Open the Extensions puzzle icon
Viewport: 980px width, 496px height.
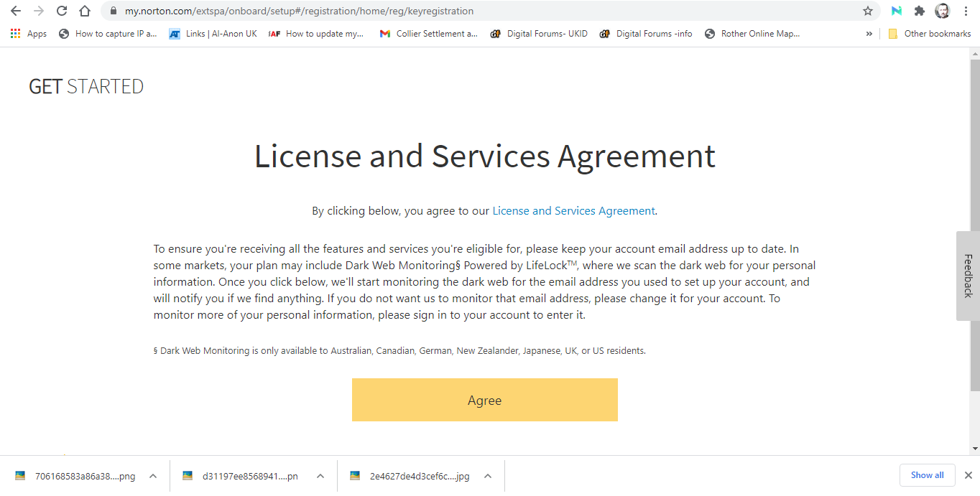(x=919, y=11)
